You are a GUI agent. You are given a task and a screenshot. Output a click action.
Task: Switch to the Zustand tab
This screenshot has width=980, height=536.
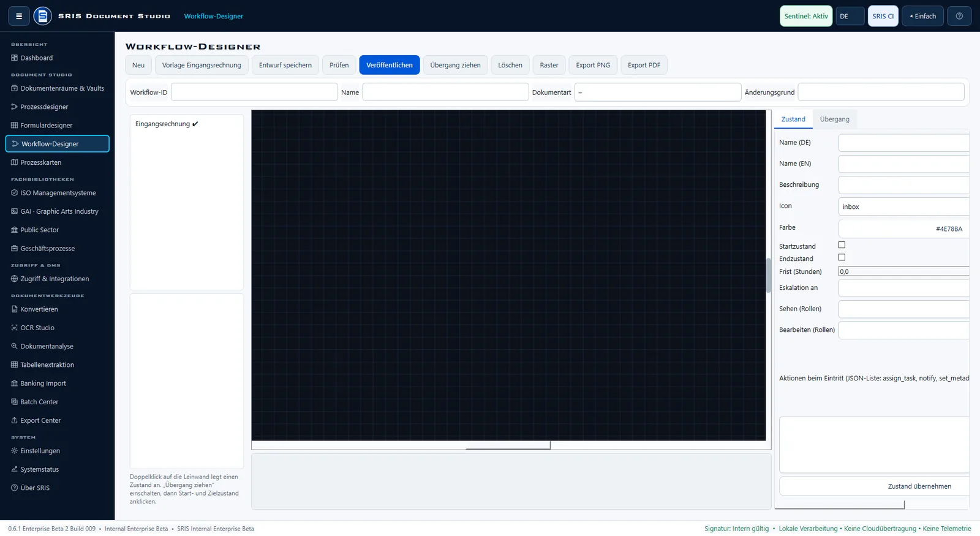coord(793,119)
